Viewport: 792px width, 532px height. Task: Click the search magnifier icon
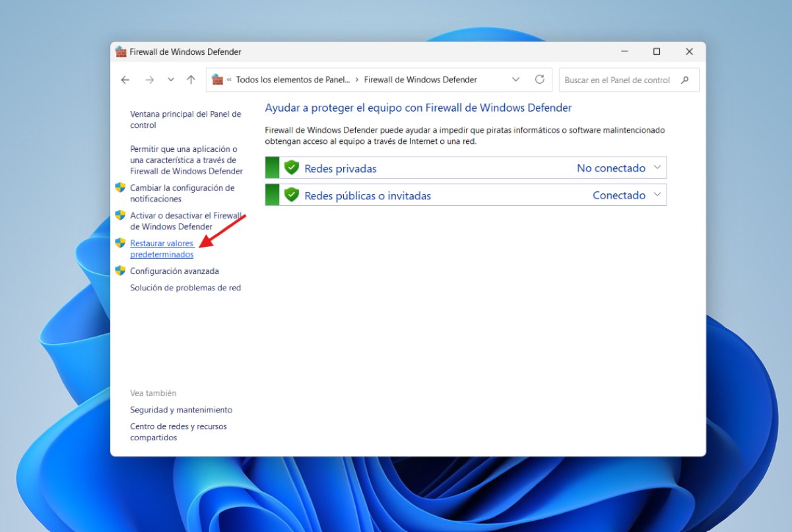tap(684, 80)
